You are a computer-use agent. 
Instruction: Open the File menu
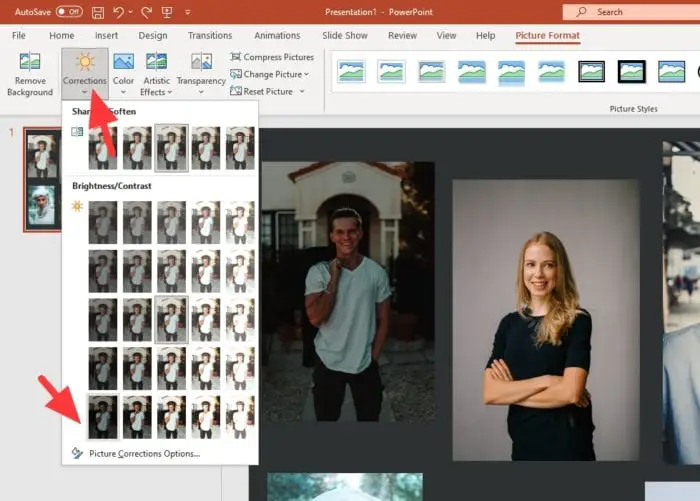click(x=19, y=35)
